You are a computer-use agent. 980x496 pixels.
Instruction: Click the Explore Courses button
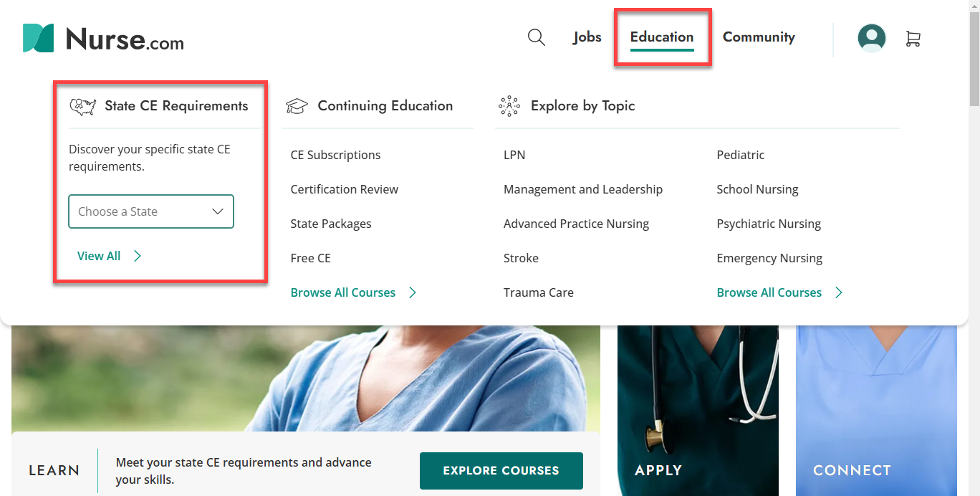tap(501, 470)
